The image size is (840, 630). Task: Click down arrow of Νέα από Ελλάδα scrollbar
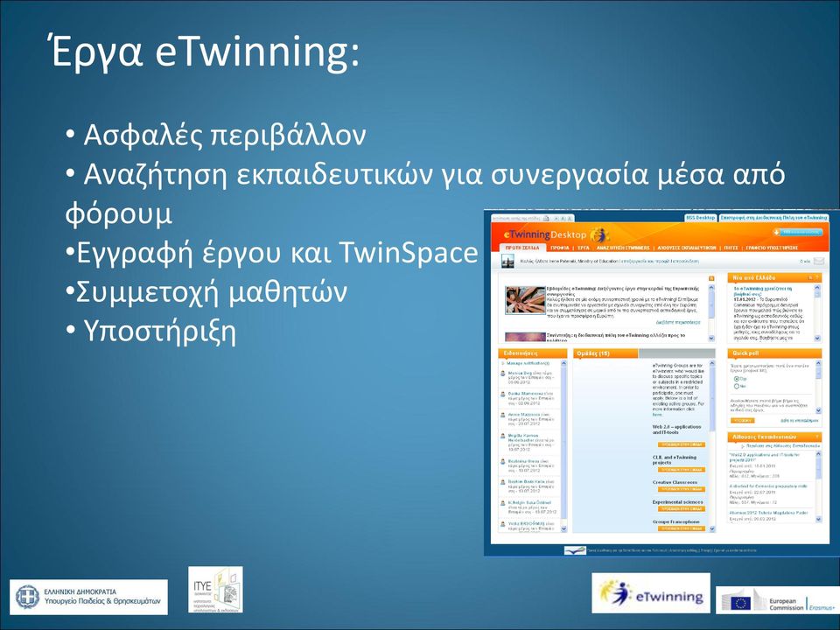[817, 338]
